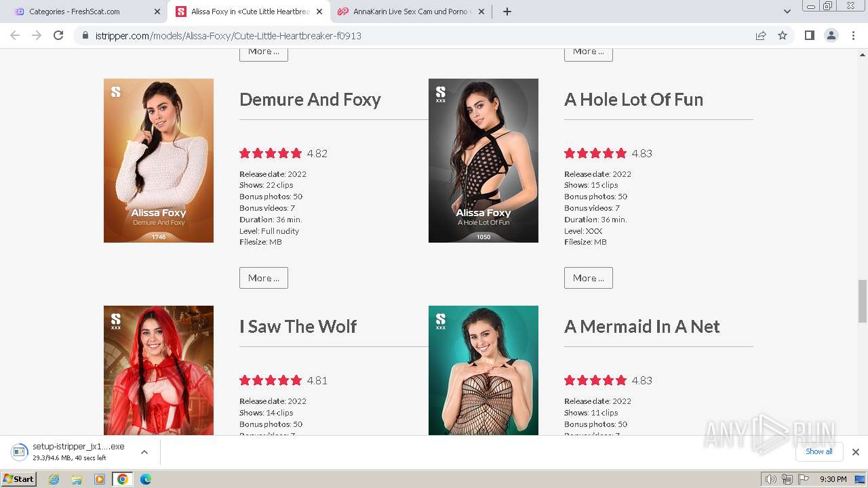Reload the current page
Screen dimensions: 868x488
(58, 35)
